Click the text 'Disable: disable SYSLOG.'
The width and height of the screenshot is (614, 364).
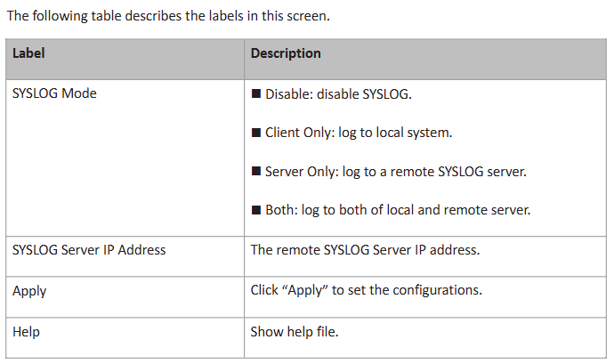[x=338, y=93]
